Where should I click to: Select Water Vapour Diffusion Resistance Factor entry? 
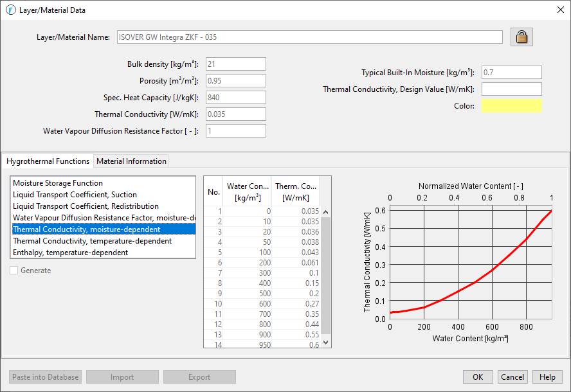point(96,218)
